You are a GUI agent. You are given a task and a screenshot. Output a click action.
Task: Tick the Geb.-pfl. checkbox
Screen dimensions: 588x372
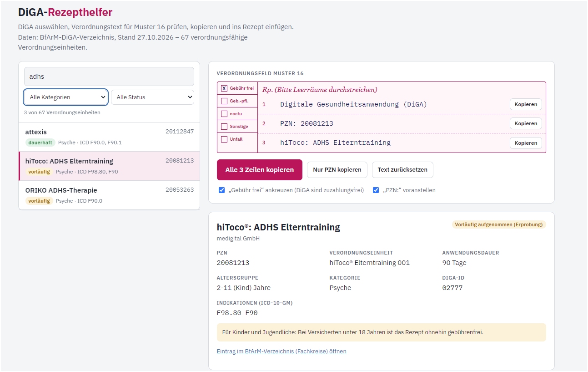224,101
